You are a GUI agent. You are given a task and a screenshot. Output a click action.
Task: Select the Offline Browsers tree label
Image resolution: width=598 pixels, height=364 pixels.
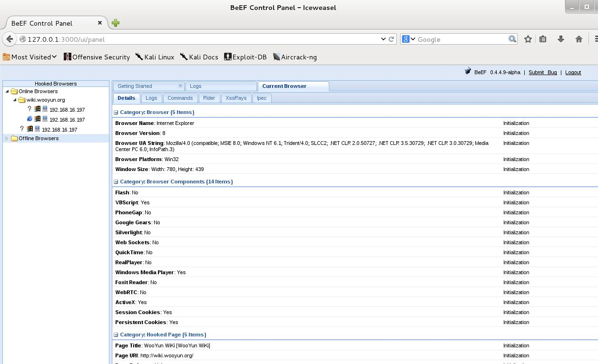click(39, 138)
